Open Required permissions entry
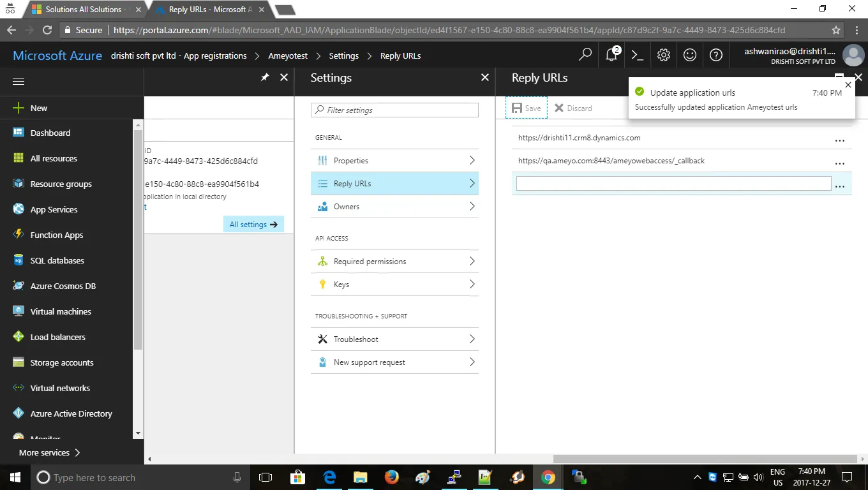 click(394, 262)
